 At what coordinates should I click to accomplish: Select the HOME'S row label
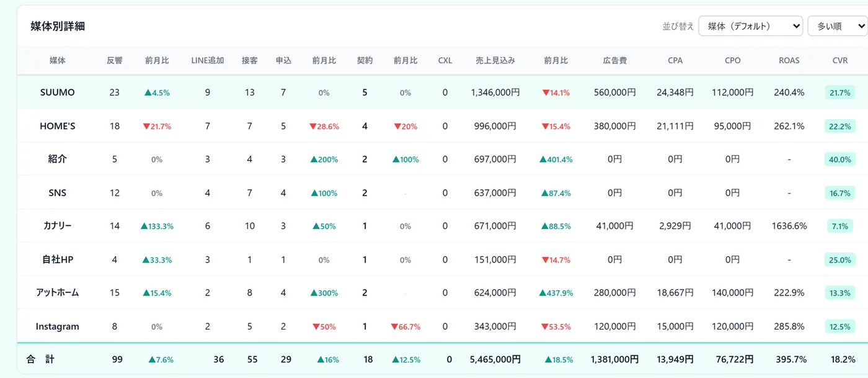58,126
